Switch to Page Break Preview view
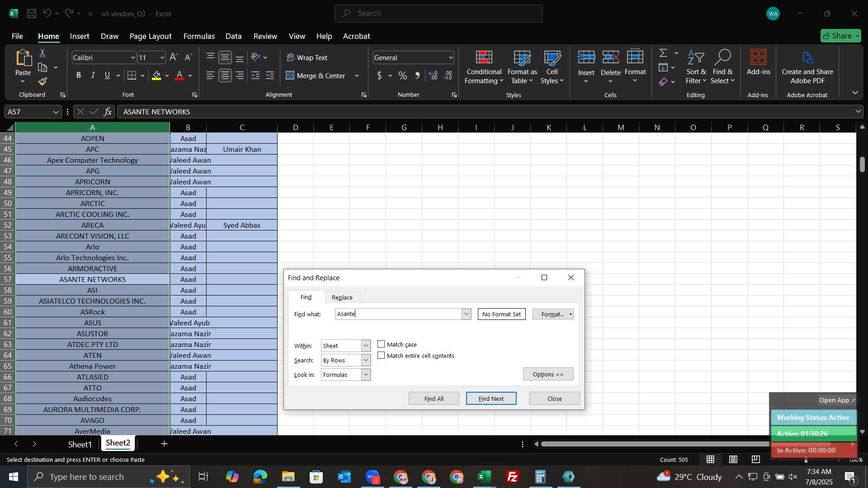This screenshot has width=868, height=488. [x=756, y=460]
